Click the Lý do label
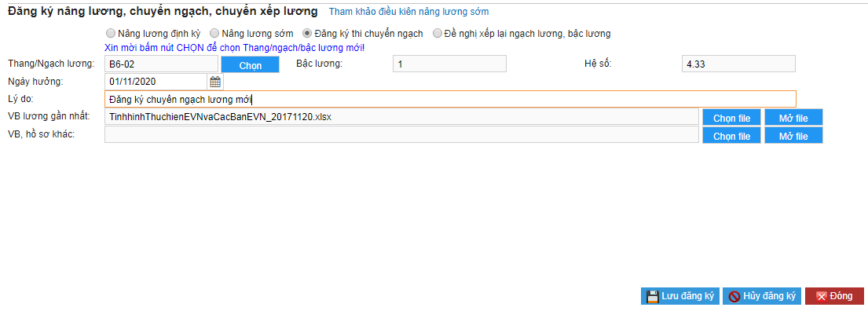Screen dimensions: 868x311 [21, 100]
